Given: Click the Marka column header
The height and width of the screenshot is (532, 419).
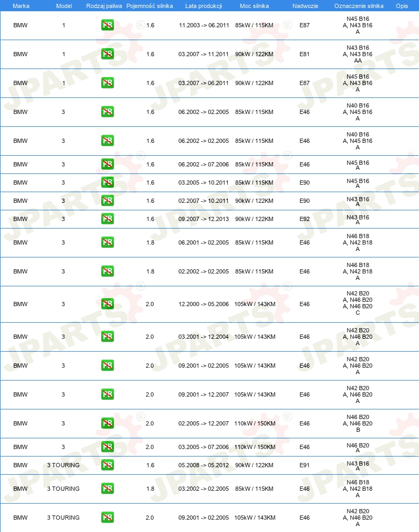Looking at the screenshot, I should pos(21,6).
